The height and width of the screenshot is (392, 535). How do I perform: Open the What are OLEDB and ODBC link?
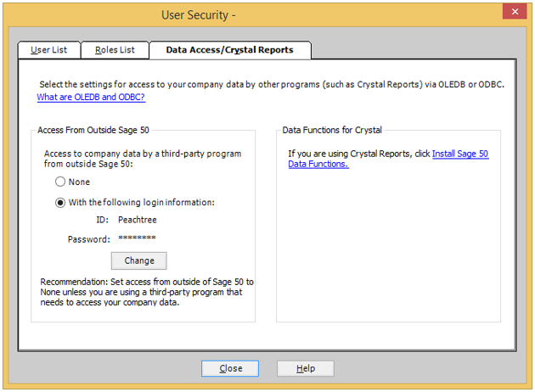click(91, 97)
